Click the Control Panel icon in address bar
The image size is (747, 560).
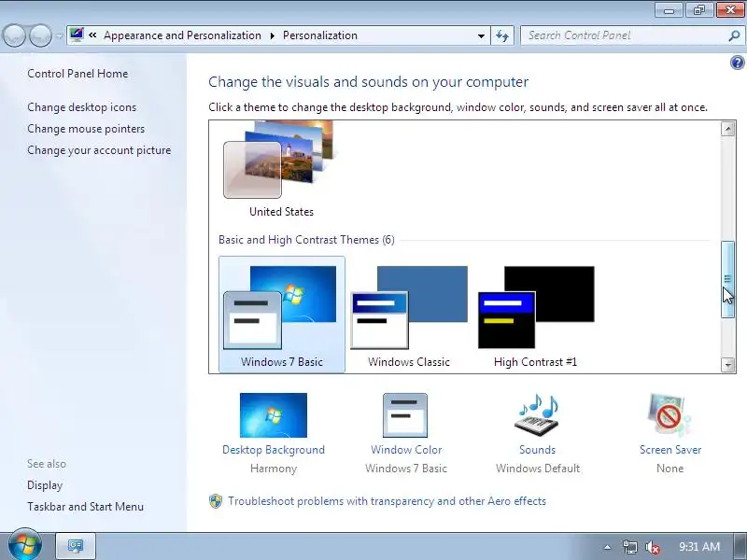(77, 35)
